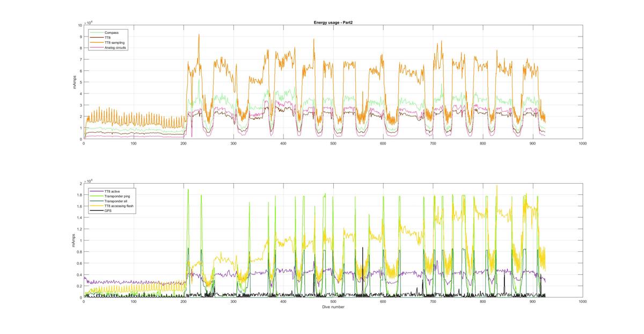Select the "Compass" legend entry

click(x=111, y=32)
